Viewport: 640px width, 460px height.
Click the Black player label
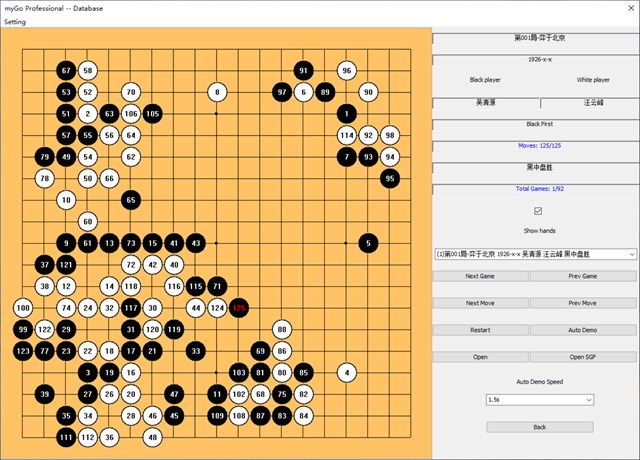(x=485, y=80)
